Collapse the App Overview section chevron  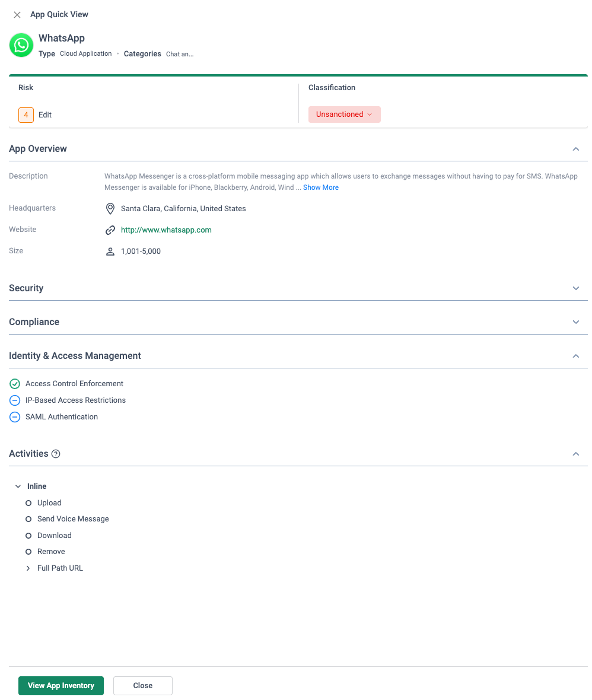[x=575, y=149]
